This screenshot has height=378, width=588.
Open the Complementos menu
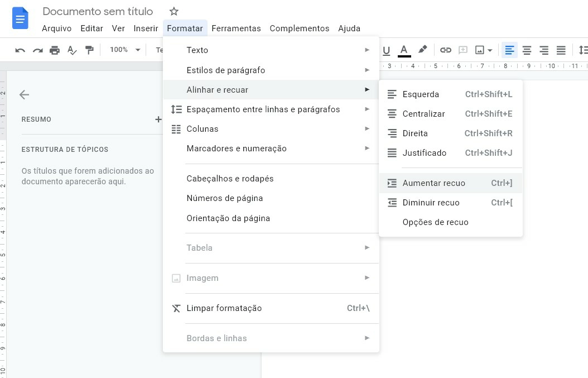(x=300, y=28)
